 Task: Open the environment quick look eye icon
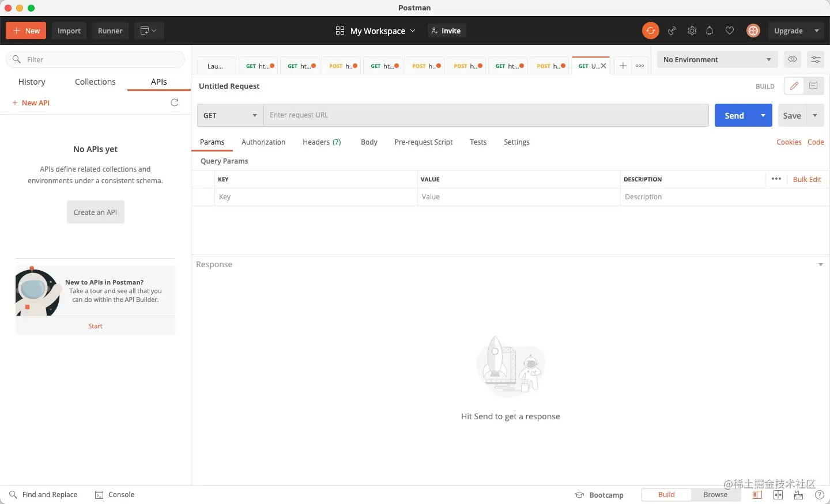pyautogui.click(x=793, y=59)
